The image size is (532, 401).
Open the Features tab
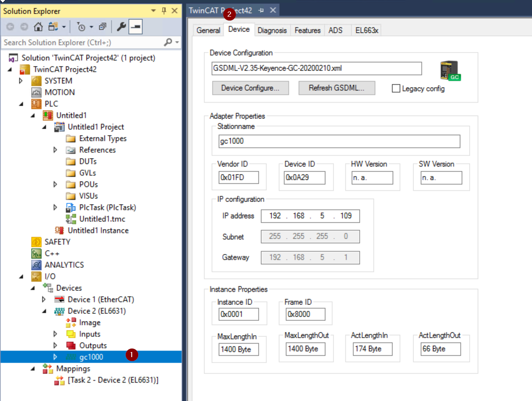(307, 30)
